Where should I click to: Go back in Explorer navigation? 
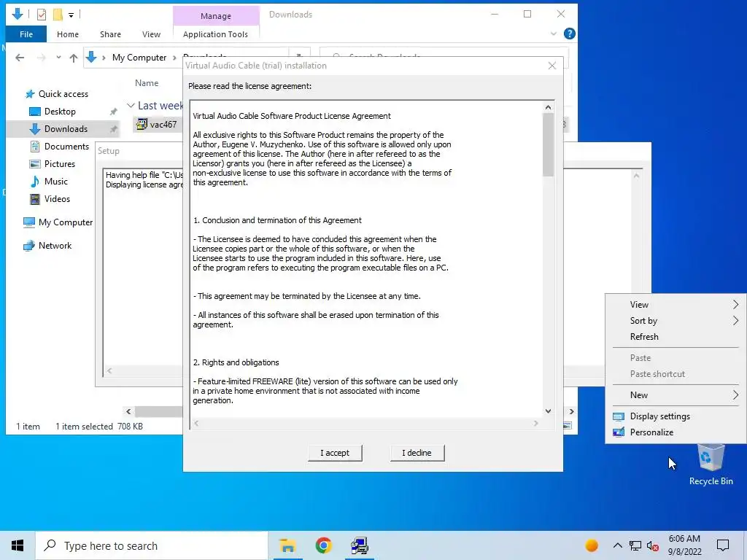[x=20, y=58]
